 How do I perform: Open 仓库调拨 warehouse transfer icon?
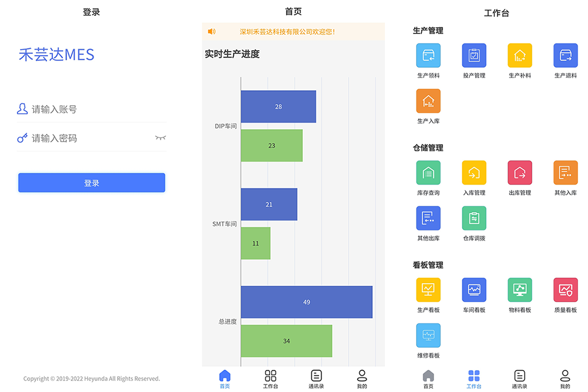click(474, 218)
